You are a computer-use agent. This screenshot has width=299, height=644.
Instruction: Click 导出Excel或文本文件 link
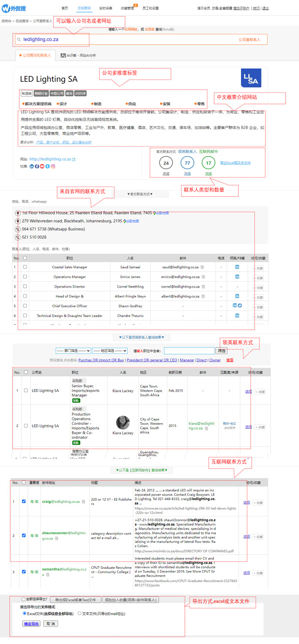pyautogui.click(x=235, y=163)
